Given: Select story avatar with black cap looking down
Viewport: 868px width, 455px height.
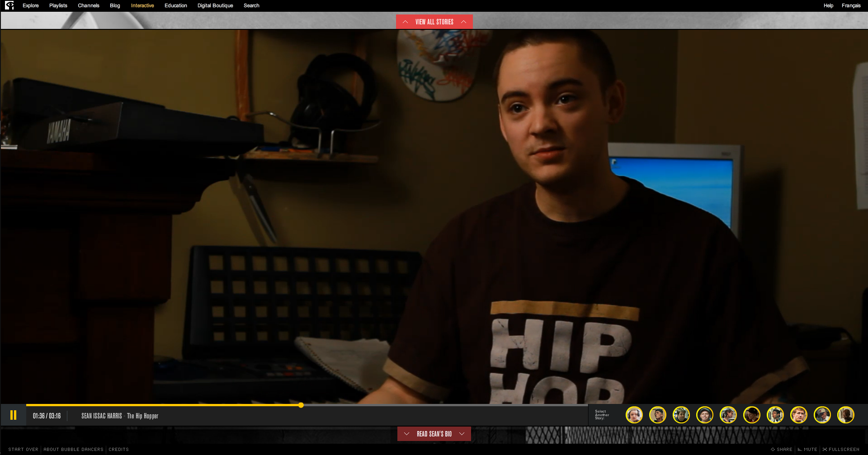Looking at the screenshot, I should pyautogui.click(x=752, y=415).
